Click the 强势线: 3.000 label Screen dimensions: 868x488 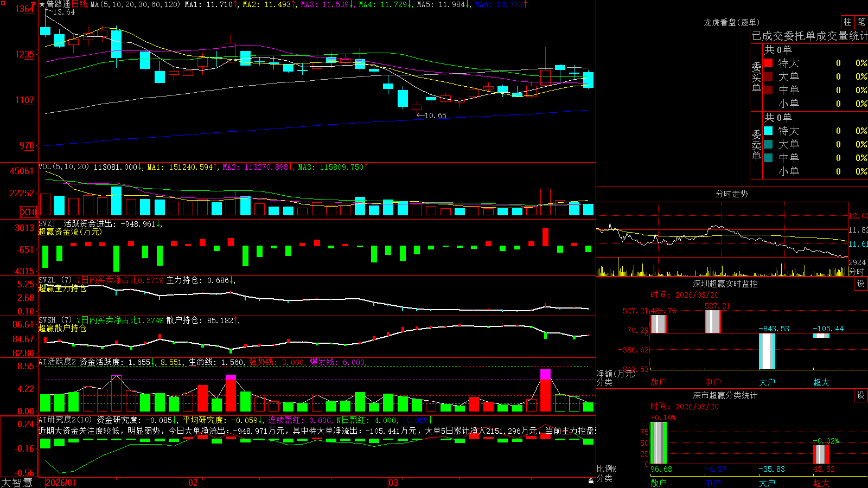(x=277, y=362)
